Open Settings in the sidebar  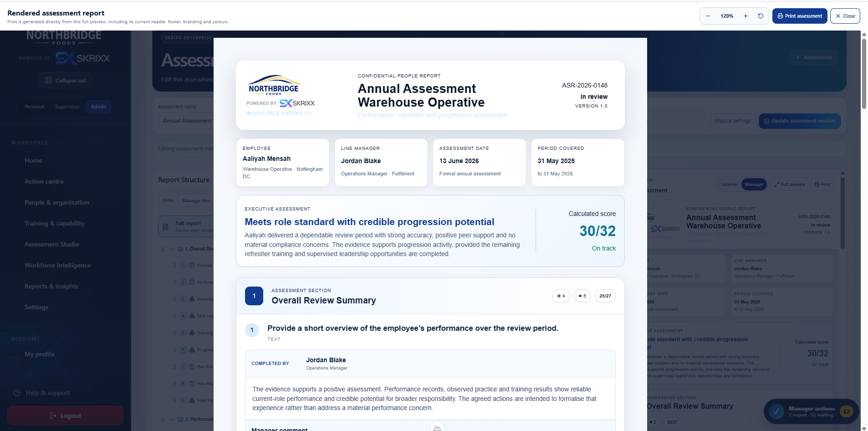click(36, 307)
